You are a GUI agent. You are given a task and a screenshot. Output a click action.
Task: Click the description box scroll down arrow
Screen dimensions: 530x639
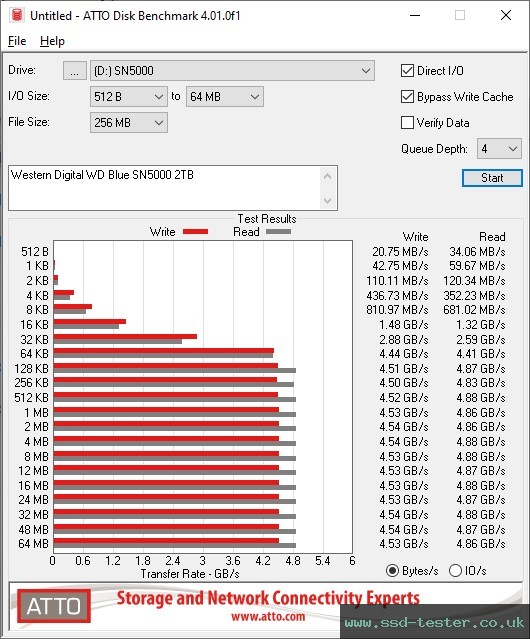[x=328, y=200]
